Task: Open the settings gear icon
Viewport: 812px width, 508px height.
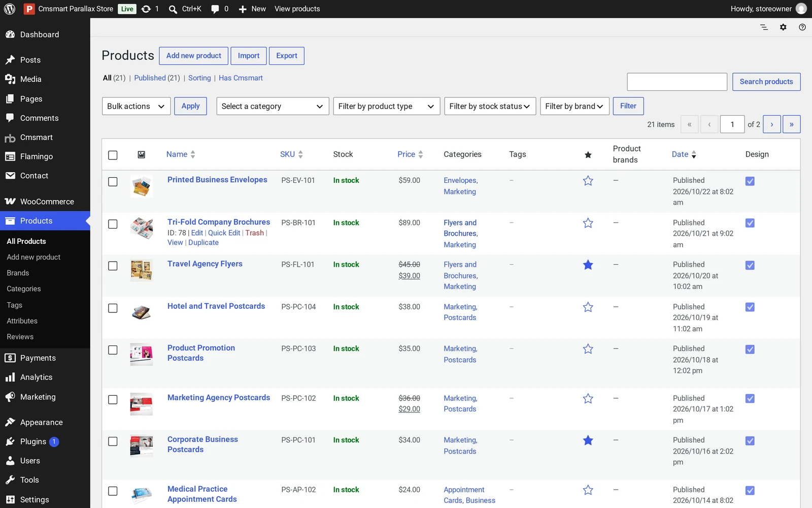Action: click(783, 27)
